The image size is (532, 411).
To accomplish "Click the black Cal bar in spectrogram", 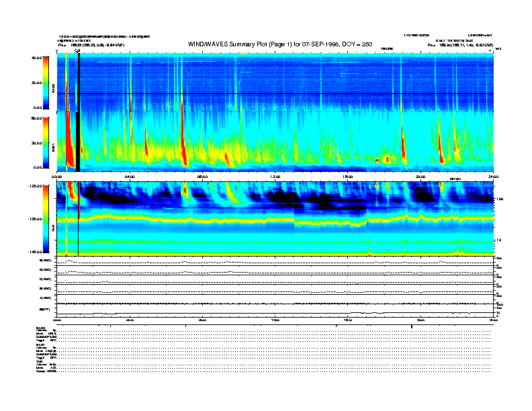I will click(x=78, y=113).
